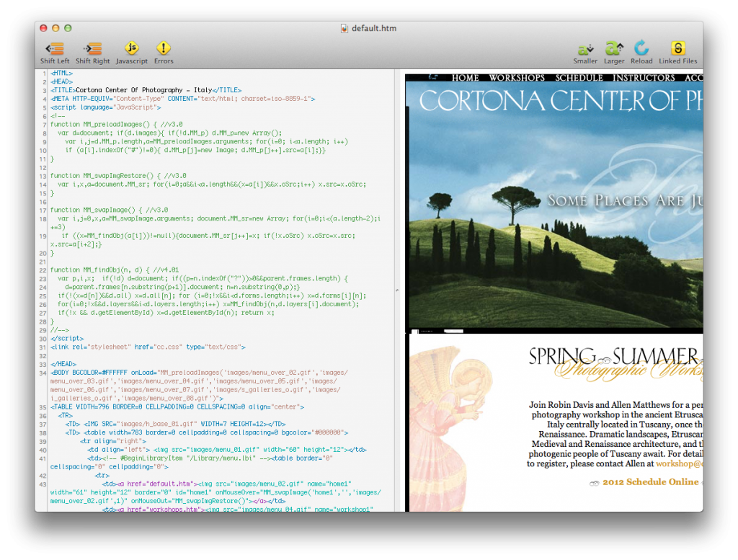Click the 'TABLE WIDTH=796' code line
This screenshot has width=738, height=560.
177,406
